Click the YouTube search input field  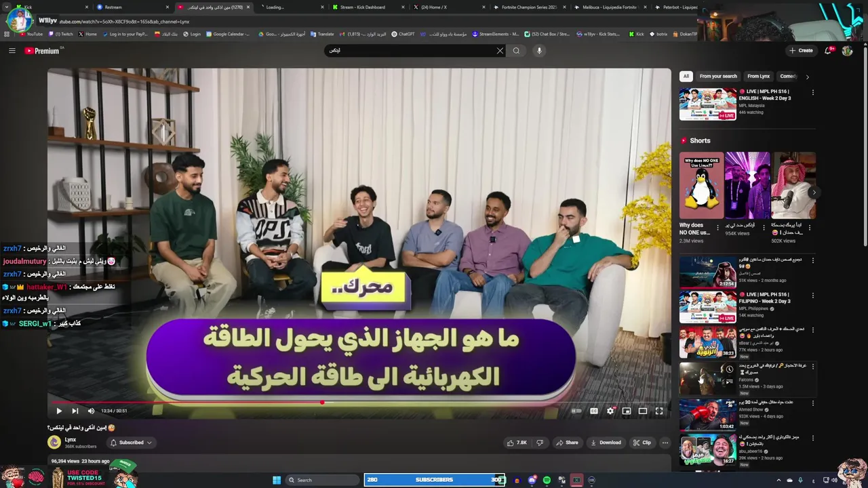[x=410, y=51]
